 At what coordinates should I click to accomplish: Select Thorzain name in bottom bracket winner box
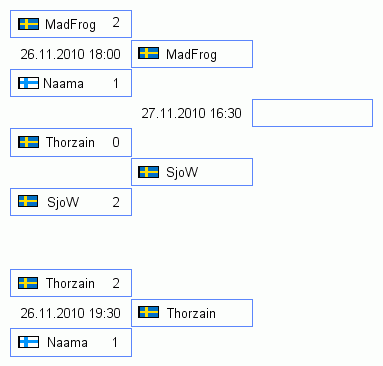[191, 313]
